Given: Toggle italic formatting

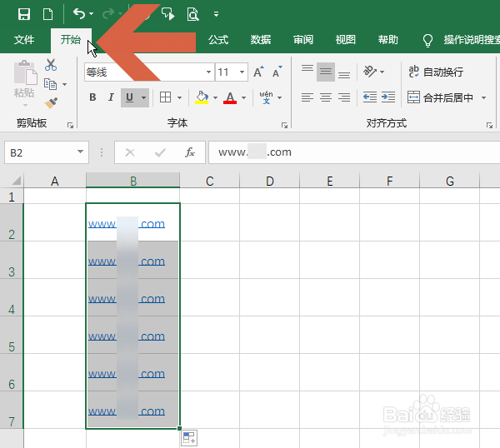Looking at the screenshot, I should (x=111, y=97).
